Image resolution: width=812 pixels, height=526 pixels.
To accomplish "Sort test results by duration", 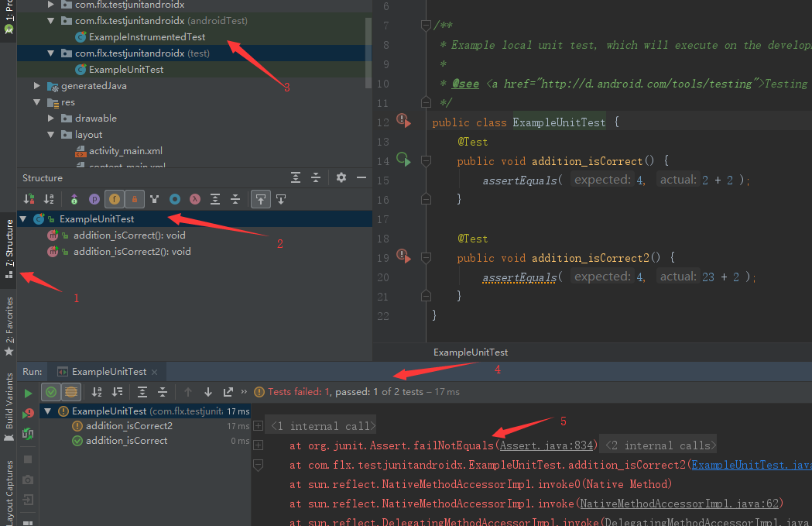I will click(118, 392).
